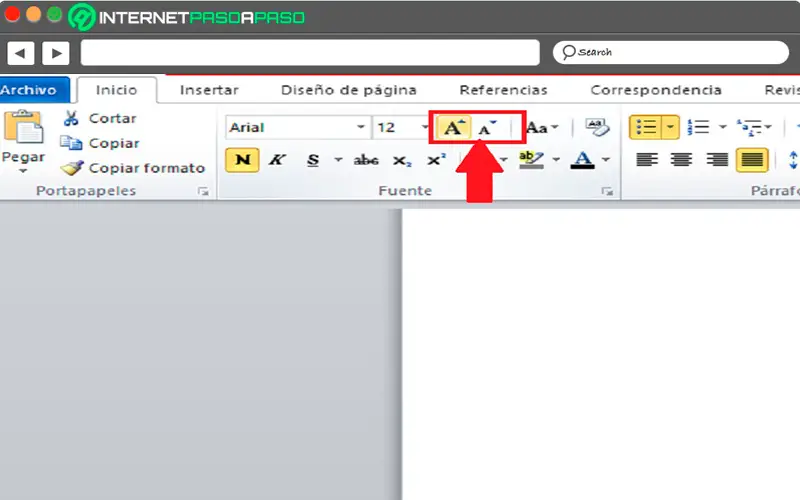Open the Archivo tab
The image size is (800, 500).
34,90
